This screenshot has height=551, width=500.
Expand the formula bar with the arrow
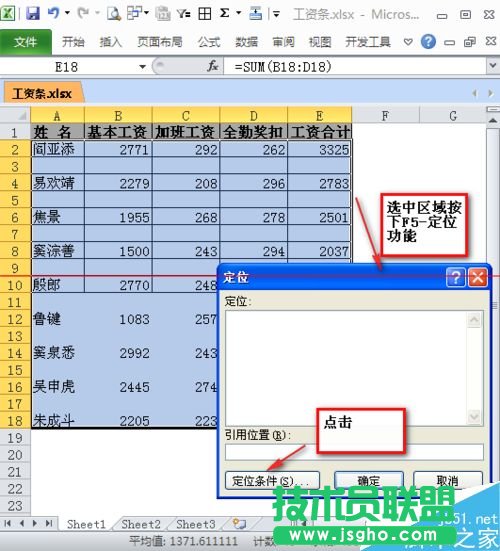493,66
